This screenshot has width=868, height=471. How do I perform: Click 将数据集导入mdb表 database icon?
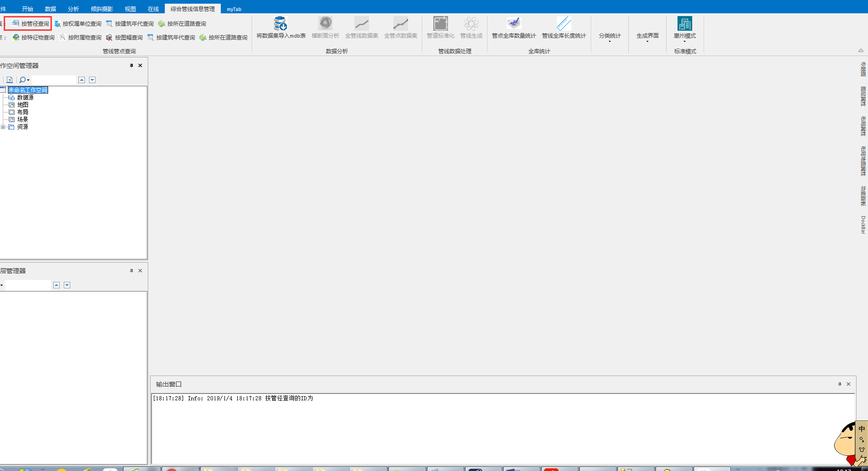click(280, 28)
